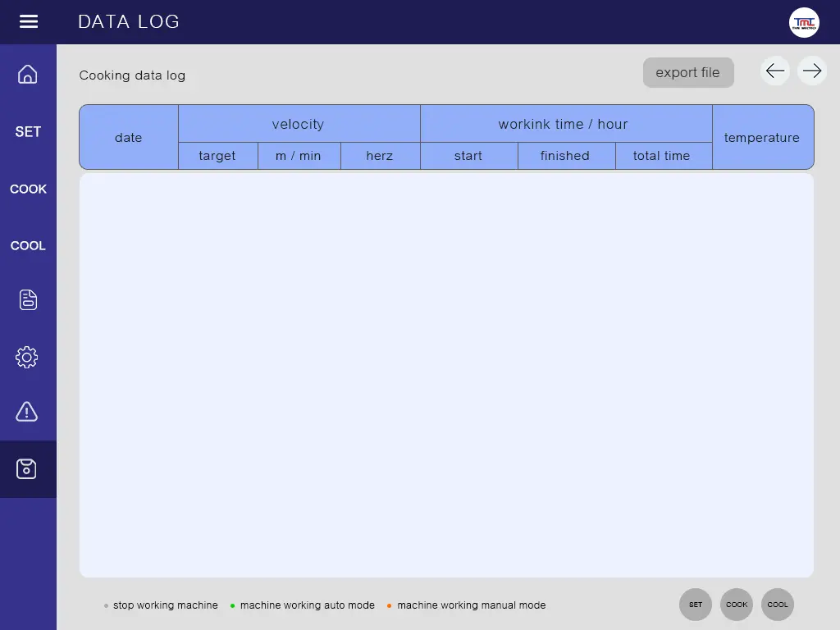Switch to COOL in the sidebar
The image size is (840, 630).
coord(28,245)
